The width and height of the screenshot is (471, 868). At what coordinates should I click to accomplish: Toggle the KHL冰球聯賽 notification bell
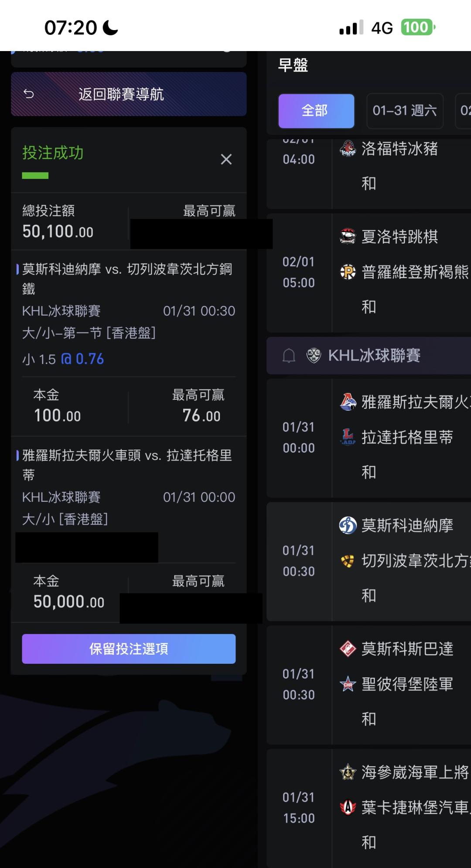click(x=289, y=356)
